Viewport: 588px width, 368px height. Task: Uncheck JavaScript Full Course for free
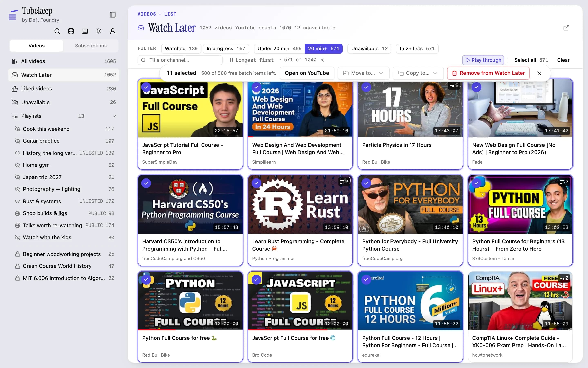pos(256,280)
